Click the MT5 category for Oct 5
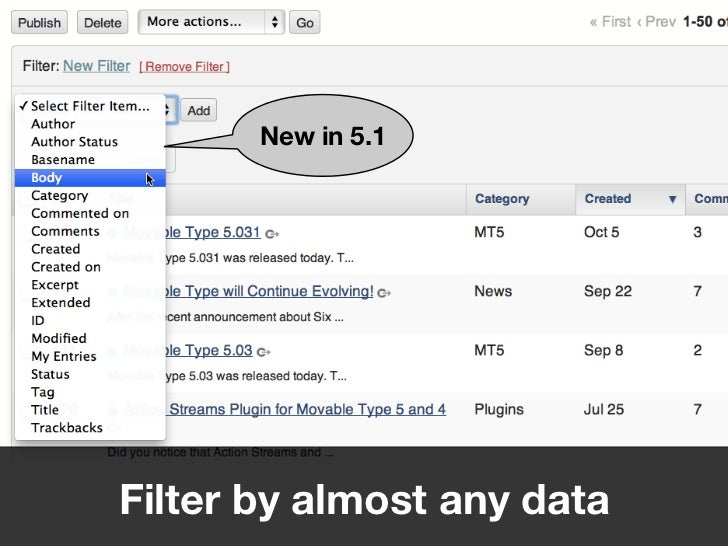728x546 pixels. (x=489, y=232)
